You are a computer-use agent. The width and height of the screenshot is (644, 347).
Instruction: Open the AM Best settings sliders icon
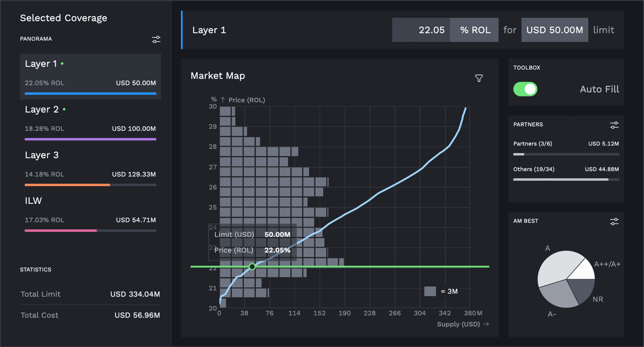tap(614, 222)
